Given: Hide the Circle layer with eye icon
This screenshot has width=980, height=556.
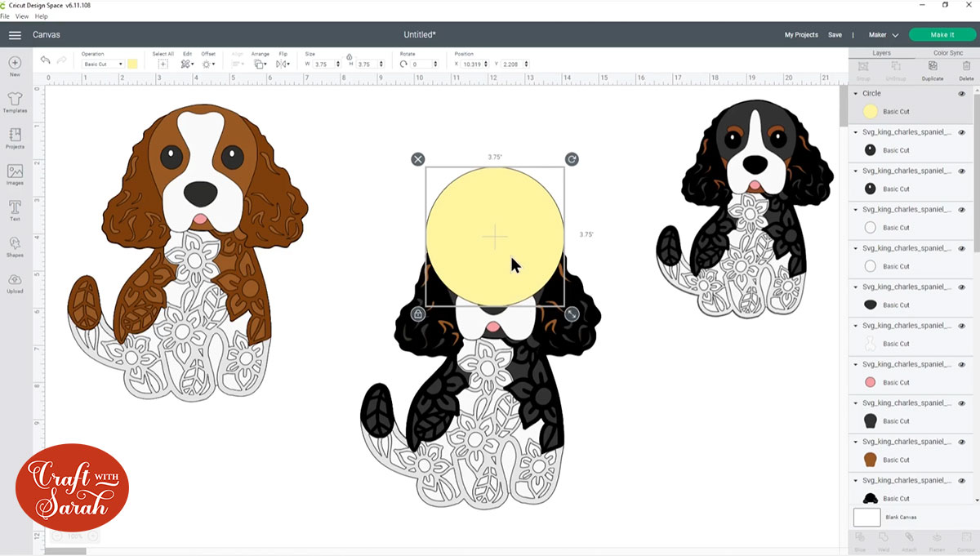Looking at the screenshot, I should pyautogui.click(x=961, y=94).
